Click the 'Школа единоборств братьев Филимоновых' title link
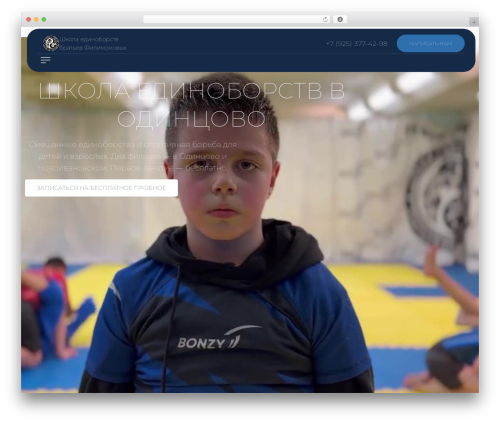The image size is (500, 423). coord(93,43)
